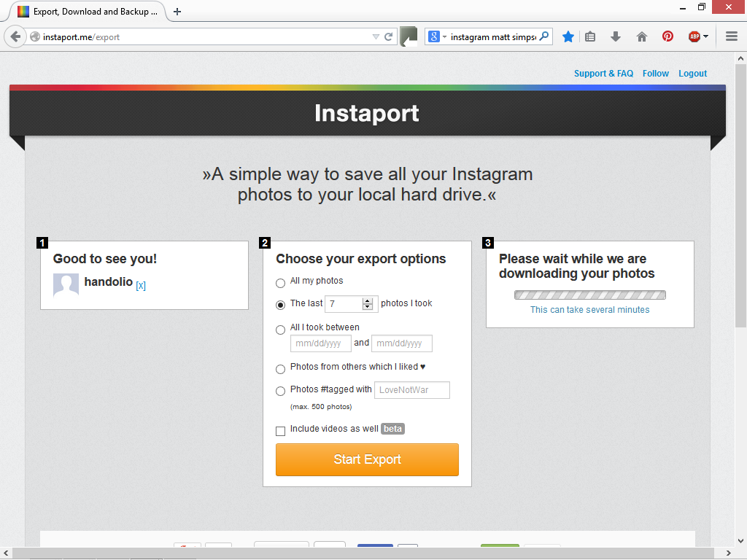Click the magnifier search icon

point(544,36)
